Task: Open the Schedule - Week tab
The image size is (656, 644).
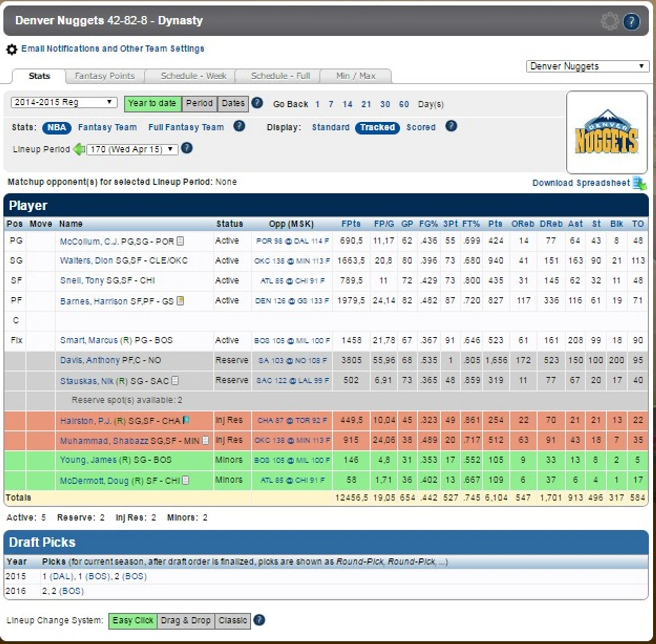Action: [x=193, y=76]
